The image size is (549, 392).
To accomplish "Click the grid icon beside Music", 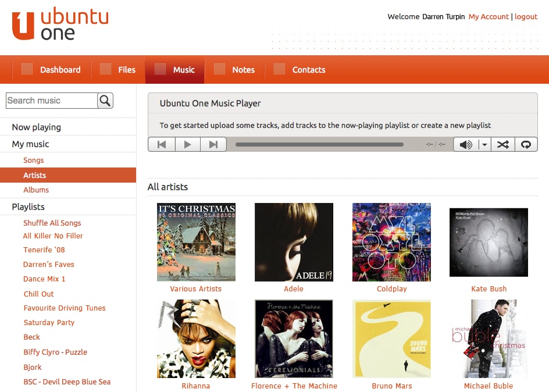I will (x=160, y=69).
